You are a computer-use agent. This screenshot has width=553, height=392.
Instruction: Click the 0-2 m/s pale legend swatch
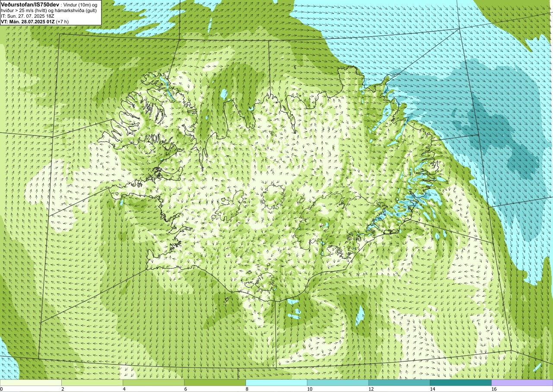point(31,383)
